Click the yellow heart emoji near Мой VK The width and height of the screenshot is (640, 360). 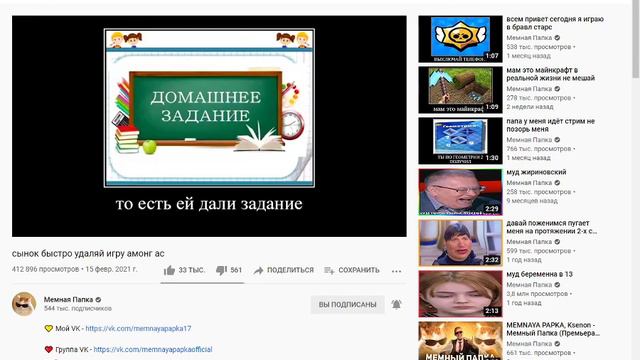pos(49,328)
